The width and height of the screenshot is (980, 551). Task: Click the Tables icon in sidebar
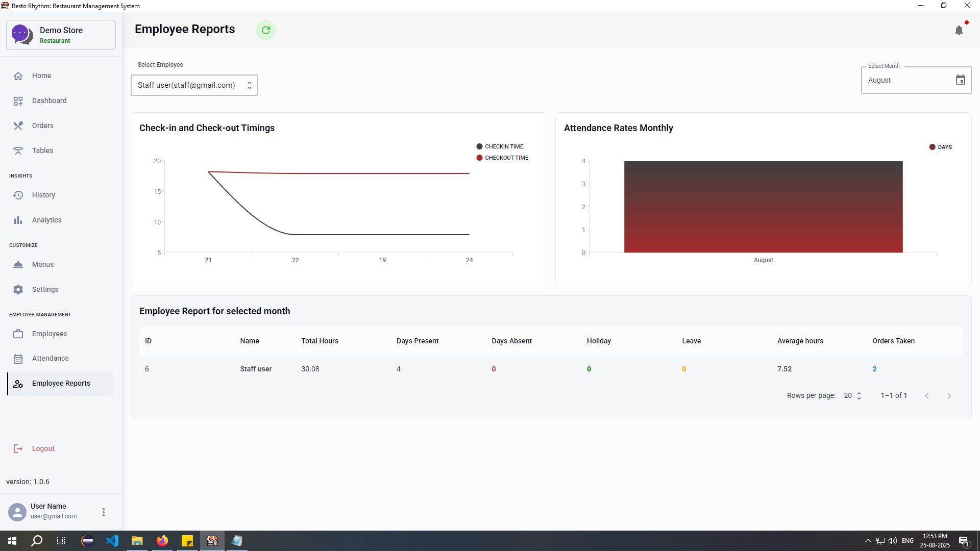click(18, 151)
